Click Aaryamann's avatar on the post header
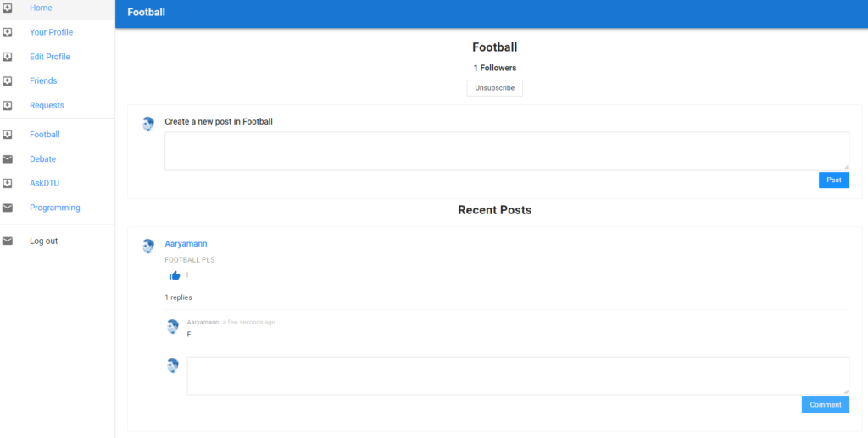This screenshot has width=868, height=438. [147, 246]
